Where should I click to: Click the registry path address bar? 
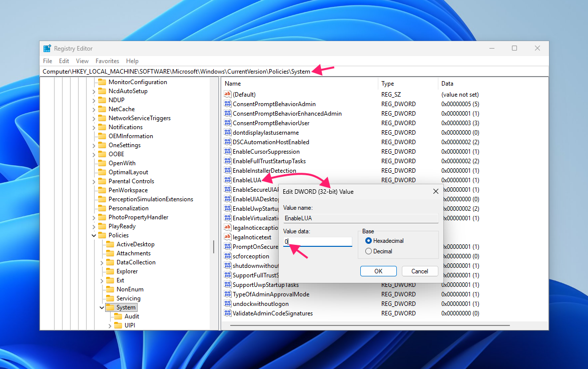[294, 71]
